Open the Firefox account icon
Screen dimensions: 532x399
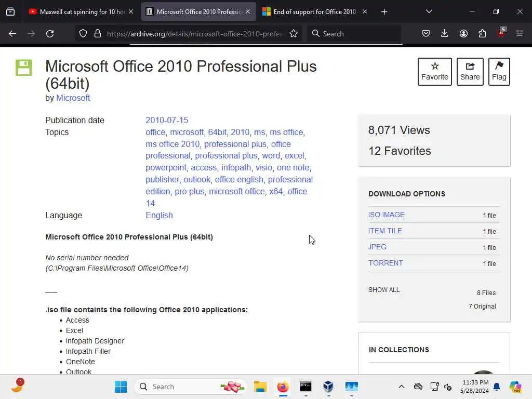pos(463,34)
